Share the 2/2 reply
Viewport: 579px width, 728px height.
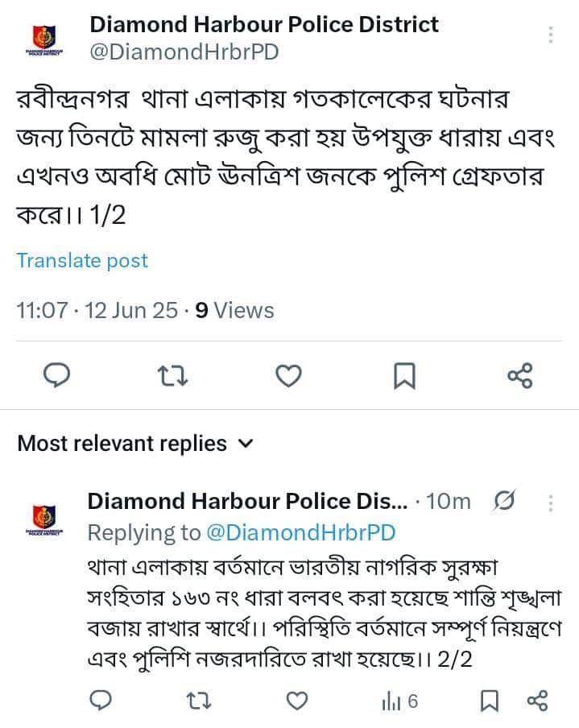pyautogui.click(x=536, y=701)
